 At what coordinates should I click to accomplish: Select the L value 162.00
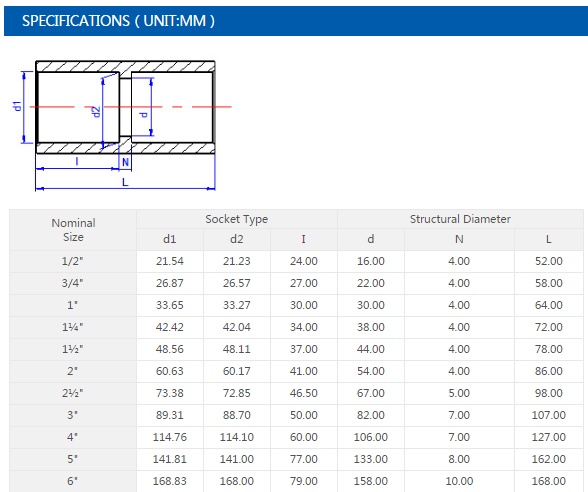click(549, 459)
